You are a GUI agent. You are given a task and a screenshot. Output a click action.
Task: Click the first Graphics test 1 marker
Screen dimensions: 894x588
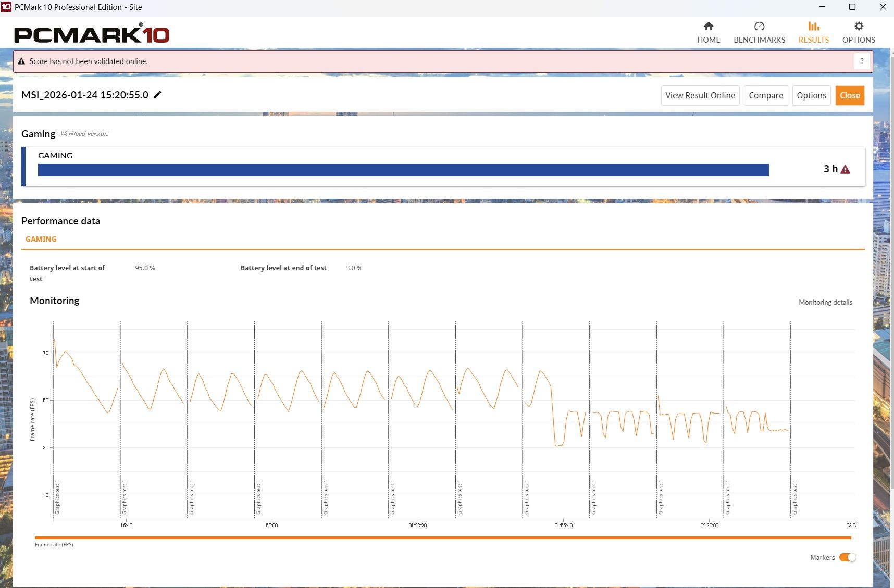57,497
